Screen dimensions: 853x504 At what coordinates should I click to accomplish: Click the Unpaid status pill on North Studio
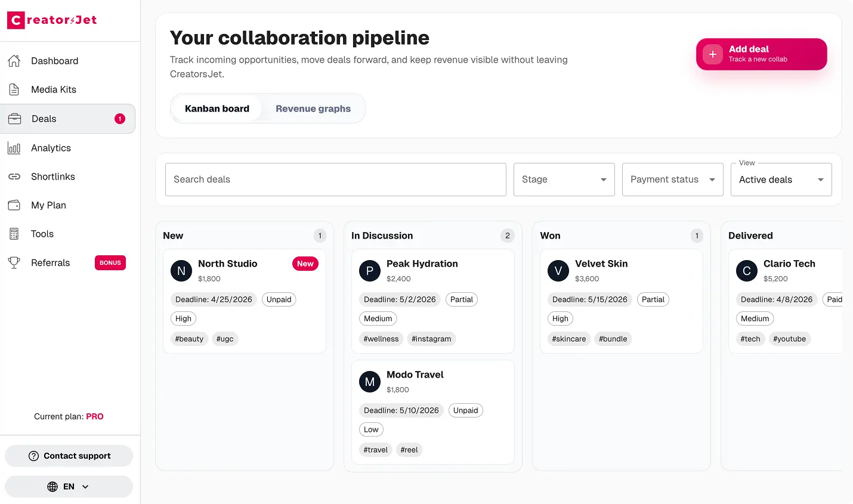(x=279, y=299)
